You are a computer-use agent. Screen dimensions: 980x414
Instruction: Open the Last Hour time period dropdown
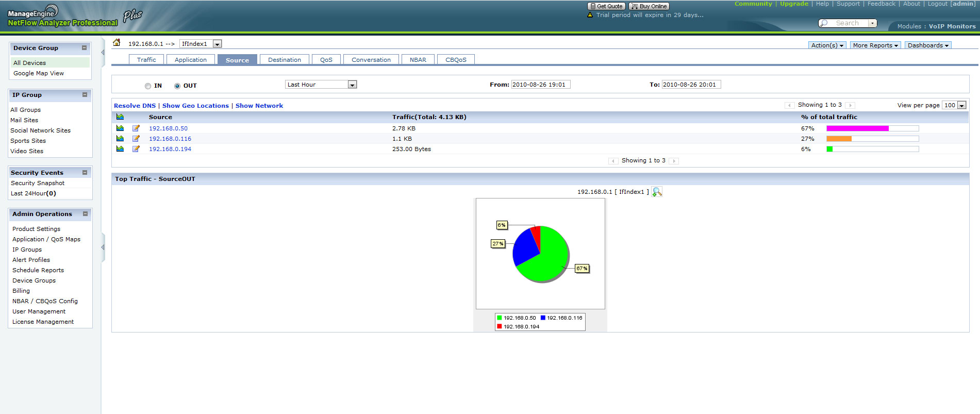[x=321, y=85]
